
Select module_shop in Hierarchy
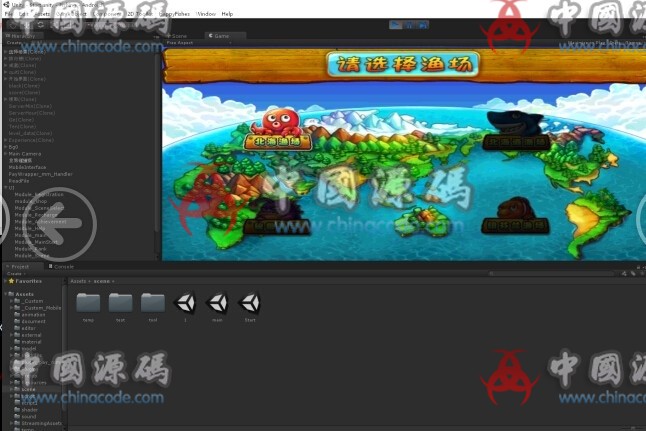30,201
